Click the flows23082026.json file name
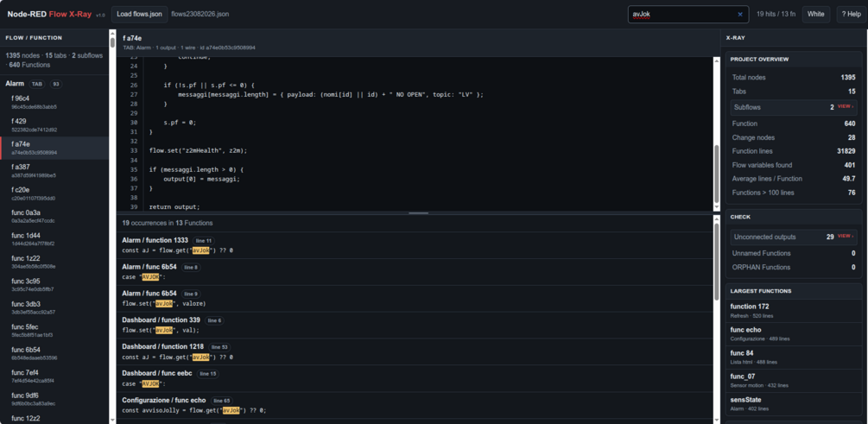The image size is (868, 424). point(200,14)
